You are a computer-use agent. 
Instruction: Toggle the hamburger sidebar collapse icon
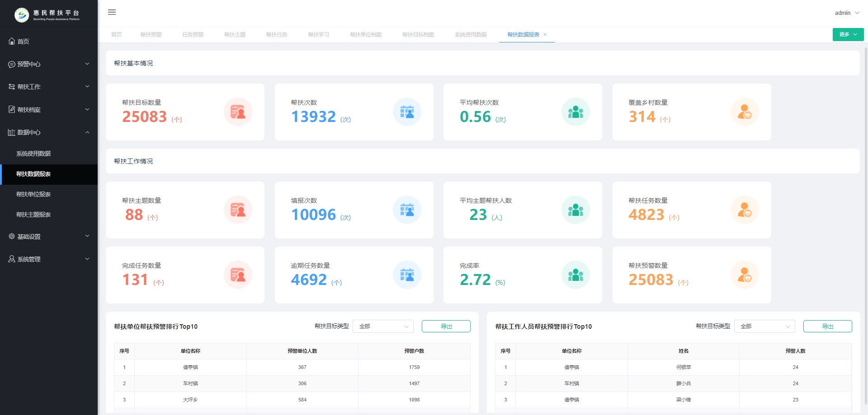point(112,12)
